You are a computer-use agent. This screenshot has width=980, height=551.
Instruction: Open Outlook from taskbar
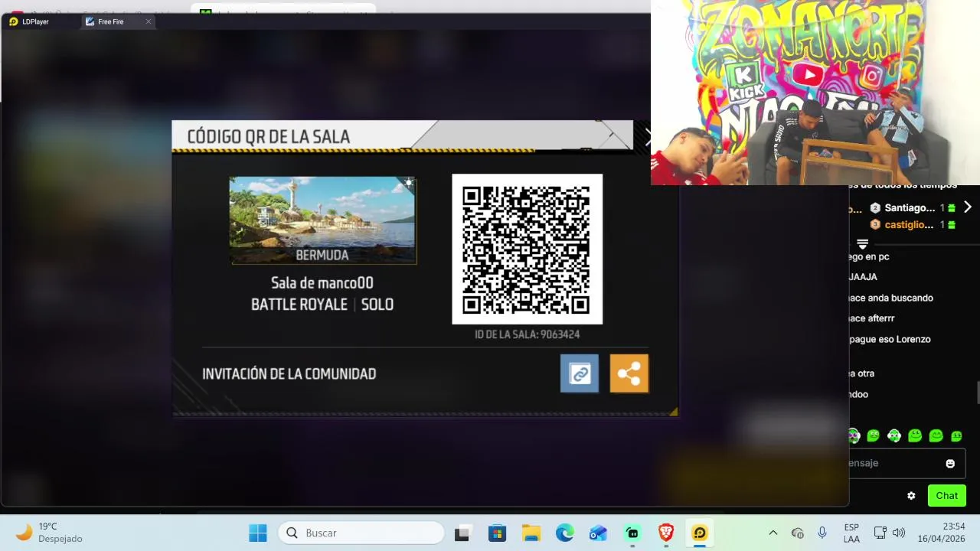(598, 533)
